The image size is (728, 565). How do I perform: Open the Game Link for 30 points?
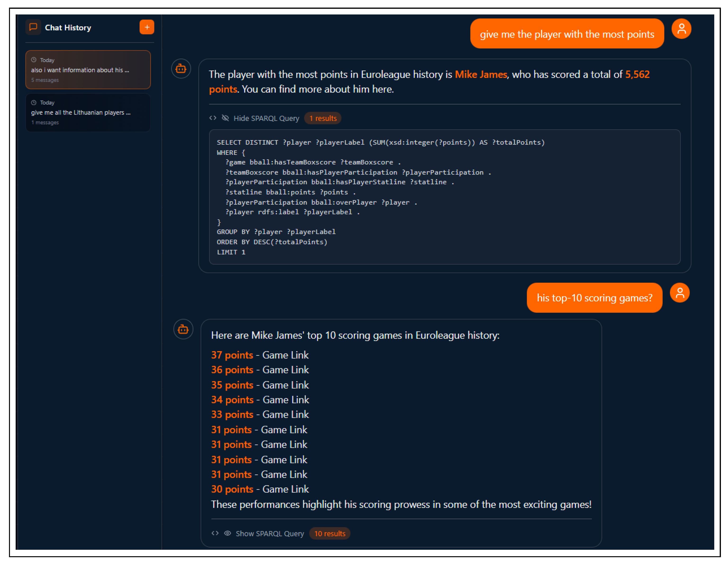(286, 489)
